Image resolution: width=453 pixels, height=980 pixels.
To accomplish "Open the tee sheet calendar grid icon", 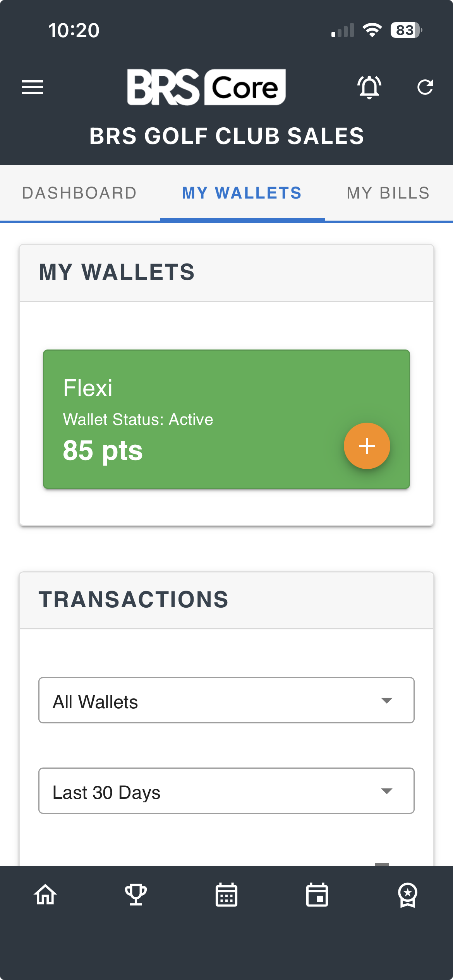I will (226, 895).
